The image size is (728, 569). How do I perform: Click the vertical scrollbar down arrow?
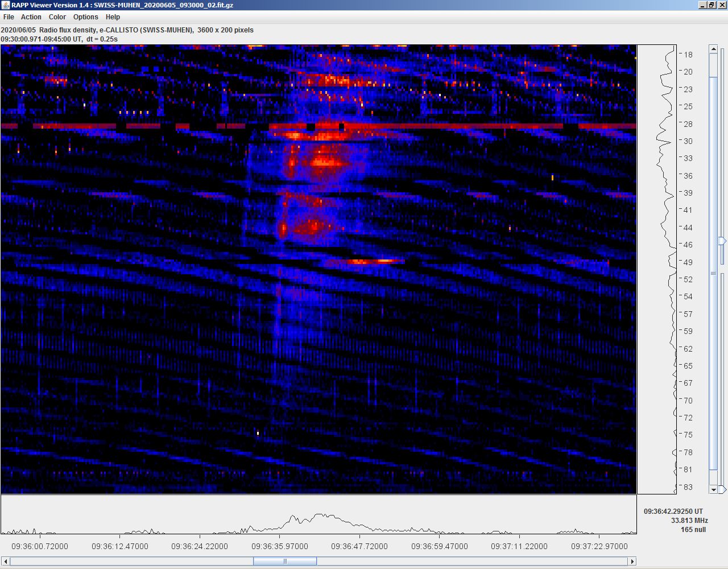(714, 489)
